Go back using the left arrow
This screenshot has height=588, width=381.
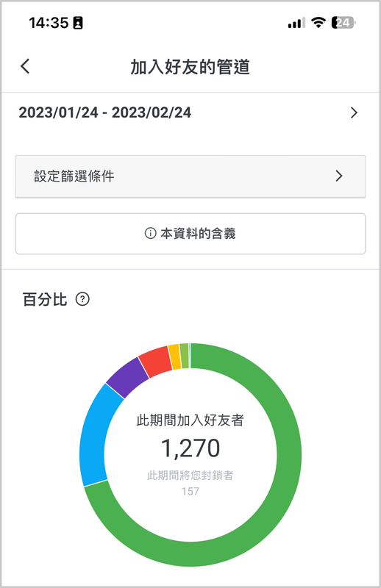point(25,66)
